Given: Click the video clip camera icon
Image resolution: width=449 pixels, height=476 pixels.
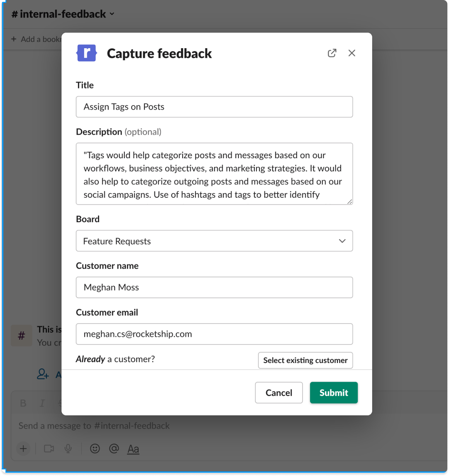Looking at the screenshot, I should [49, 448].
